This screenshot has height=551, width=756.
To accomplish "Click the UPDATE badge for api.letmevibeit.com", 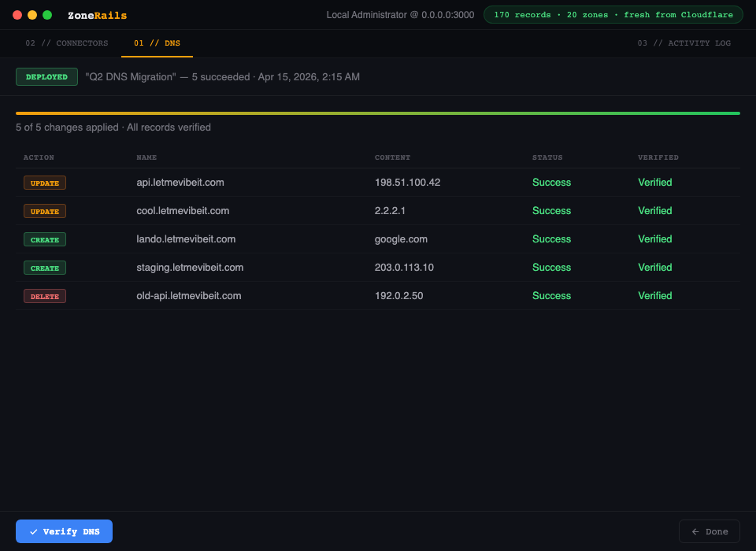I will (44, 183).
